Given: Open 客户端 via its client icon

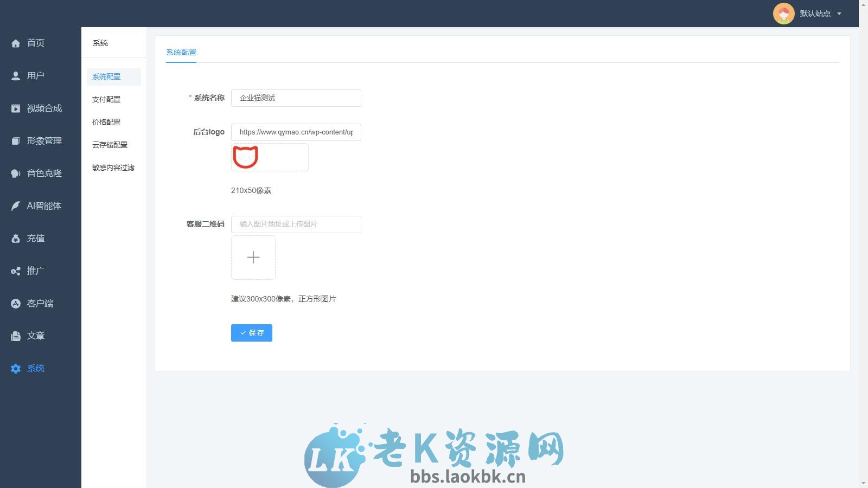Looking at the screenshot, I should coord(16,304).
